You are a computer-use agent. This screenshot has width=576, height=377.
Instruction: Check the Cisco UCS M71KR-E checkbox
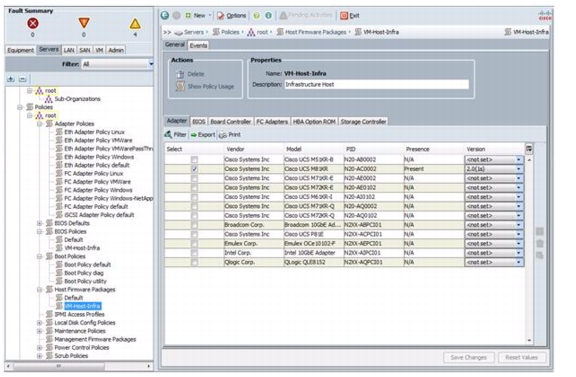[x=194, y=178]
